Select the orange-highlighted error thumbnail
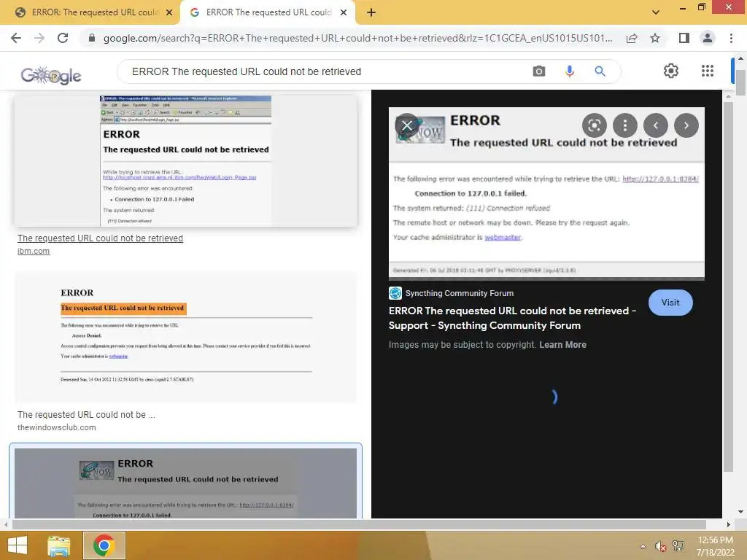The height and width of the screenshot is (560, 747). pyautogui.click(x=186, y=337)
